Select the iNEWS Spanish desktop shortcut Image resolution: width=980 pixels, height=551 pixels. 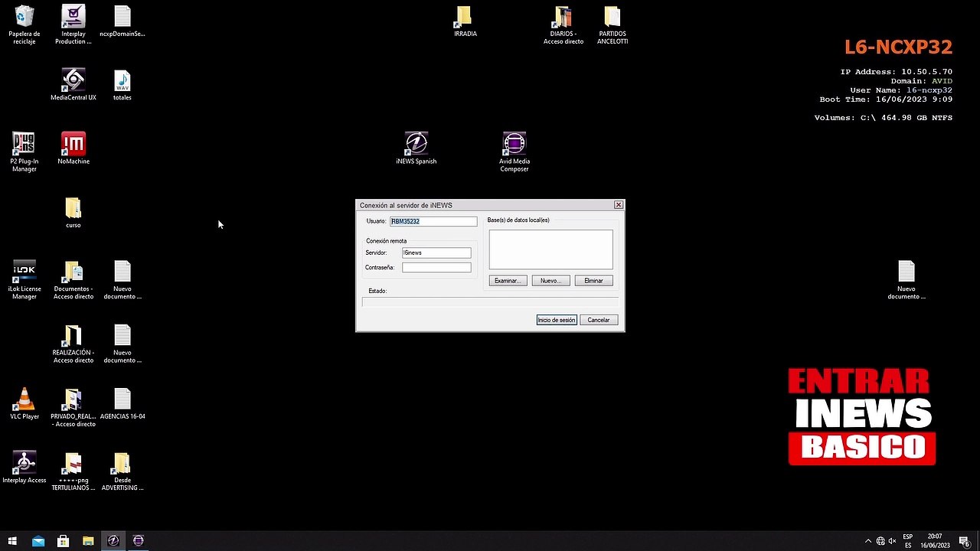tap(416, 148)
